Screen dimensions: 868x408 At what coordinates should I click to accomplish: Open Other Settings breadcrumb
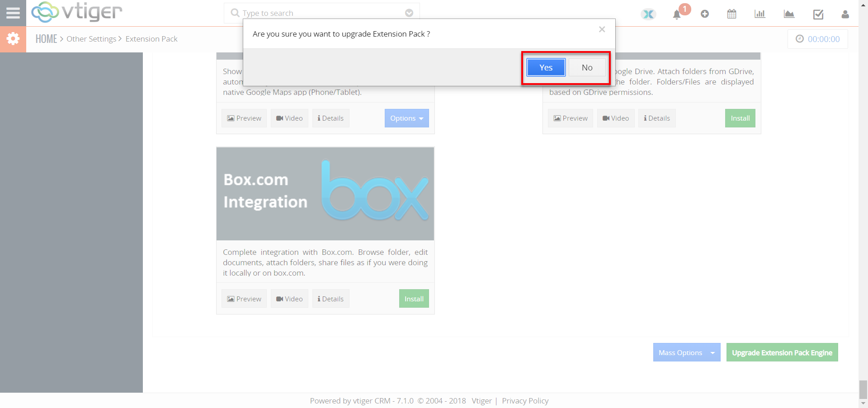pos(91,39)
